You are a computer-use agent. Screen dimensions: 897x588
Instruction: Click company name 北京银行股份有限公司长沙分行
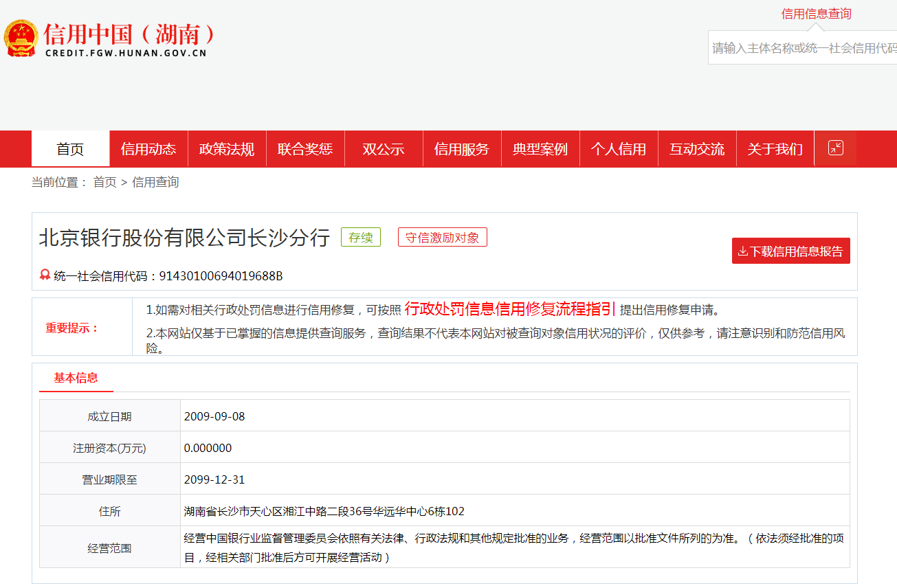point(184,238)
